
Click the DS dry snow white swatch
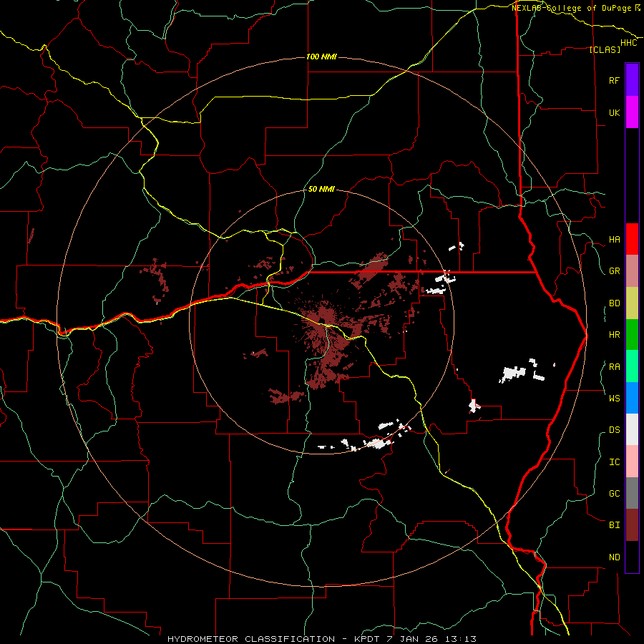coord(632,429)
